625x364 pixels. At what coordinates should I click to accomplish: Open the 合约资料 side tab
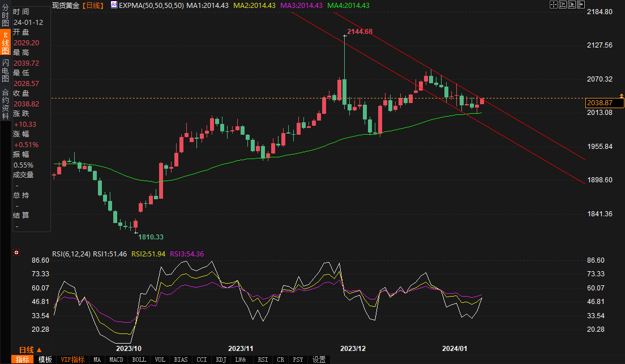5,100
